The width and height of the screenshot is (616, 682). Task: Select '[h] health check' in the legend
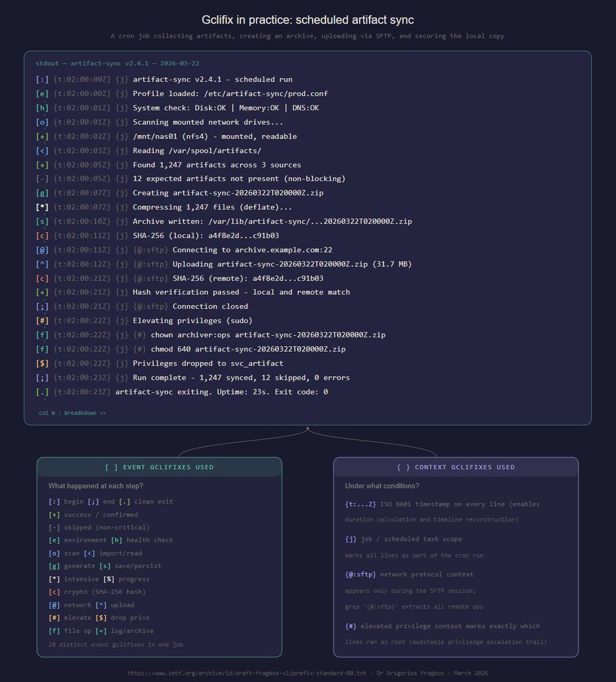click(x=142, y=540)
